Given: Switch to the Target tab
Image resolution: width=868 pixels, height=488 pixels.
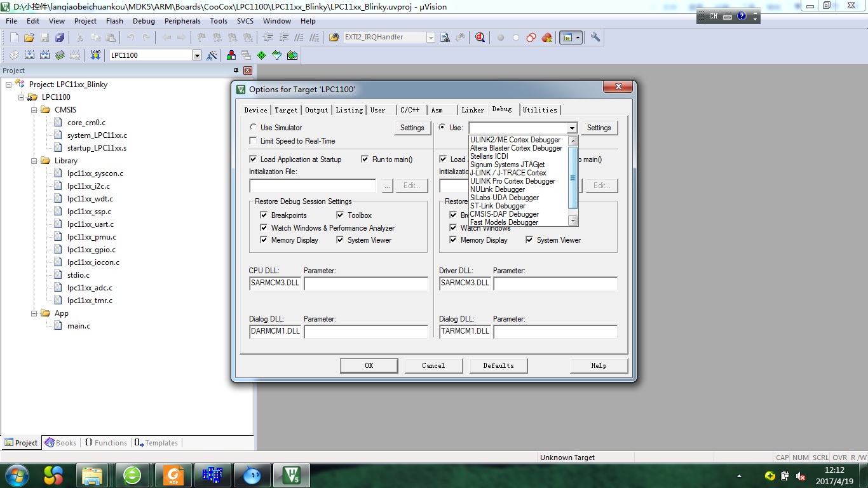Looking at the screenshot, I should coord(286,110).
